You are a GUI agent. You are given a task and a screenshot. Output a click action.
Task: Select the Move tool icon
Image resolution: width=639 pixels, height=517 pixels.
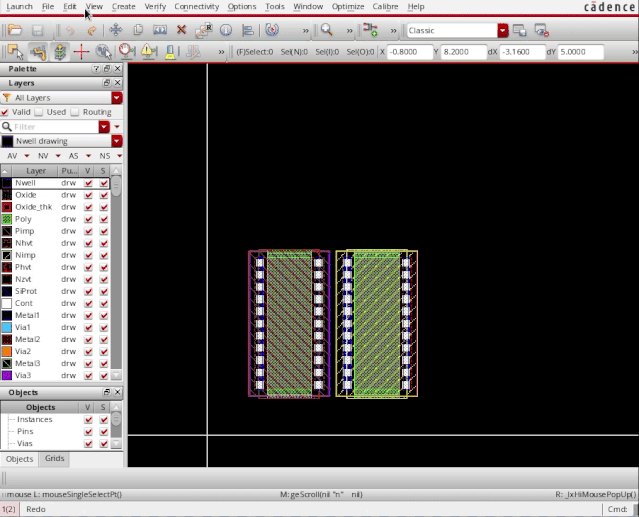click(117, 30)
